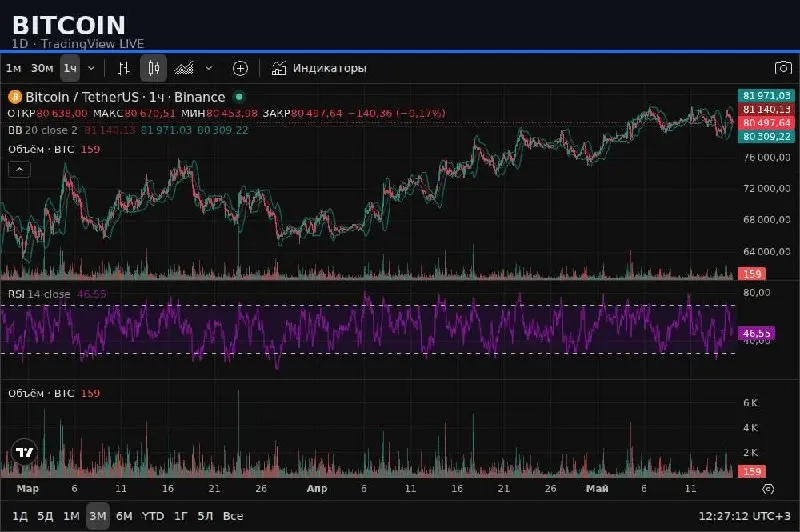Click the Объём · BTC legend in the bottom pane

click(x=41, y=393)
